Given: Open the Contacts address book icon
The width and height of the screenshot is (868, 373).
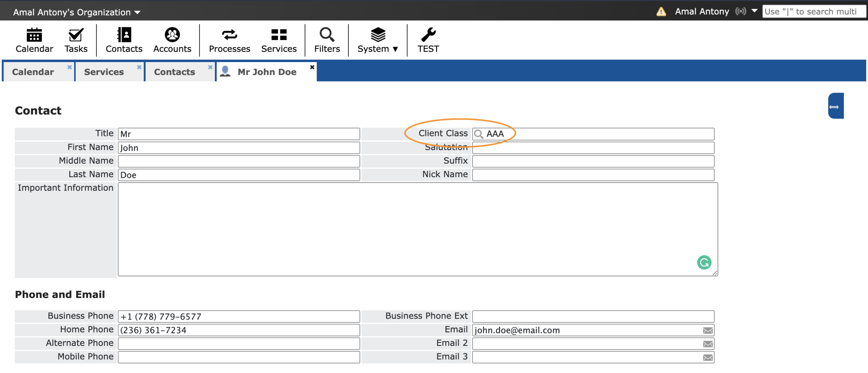Looking at the screenshot, I should coord(124,39).
